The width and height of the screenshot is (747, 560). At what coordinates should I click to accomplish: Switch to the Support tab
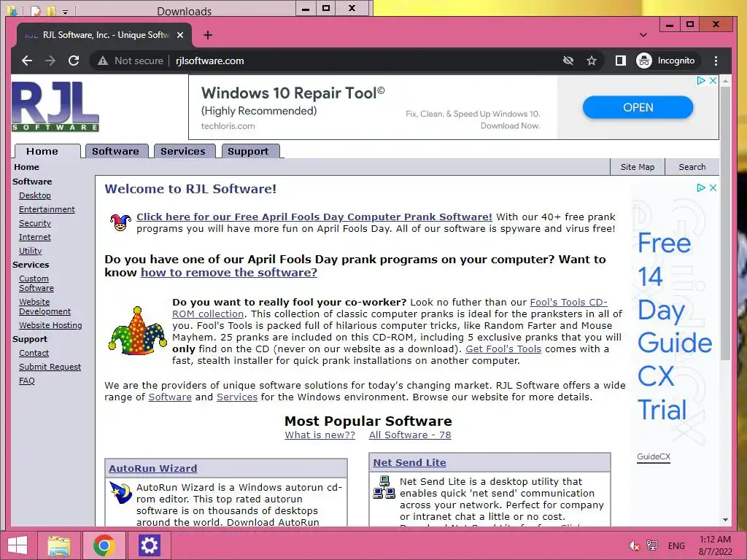tap(250, 151)
